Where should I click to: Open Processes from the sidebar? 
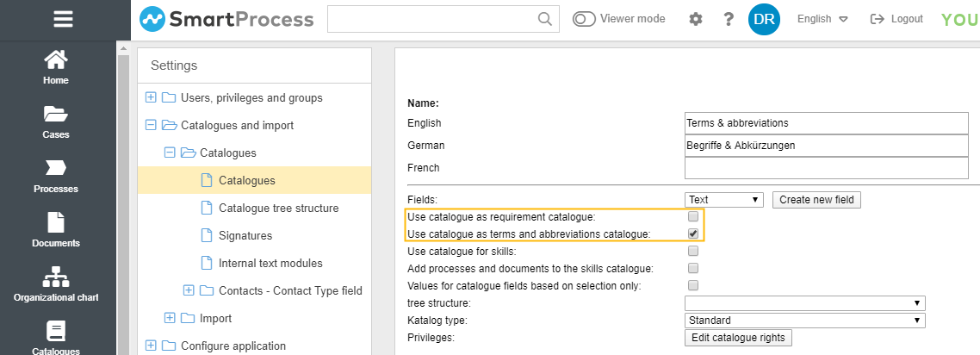(x=56, y=176)
